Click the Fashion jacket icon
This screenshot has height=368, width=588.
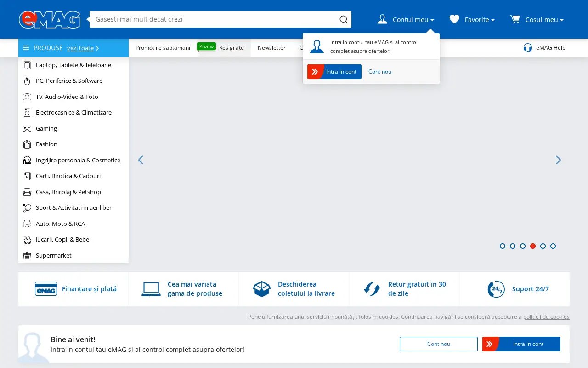(x=27, y=144)
